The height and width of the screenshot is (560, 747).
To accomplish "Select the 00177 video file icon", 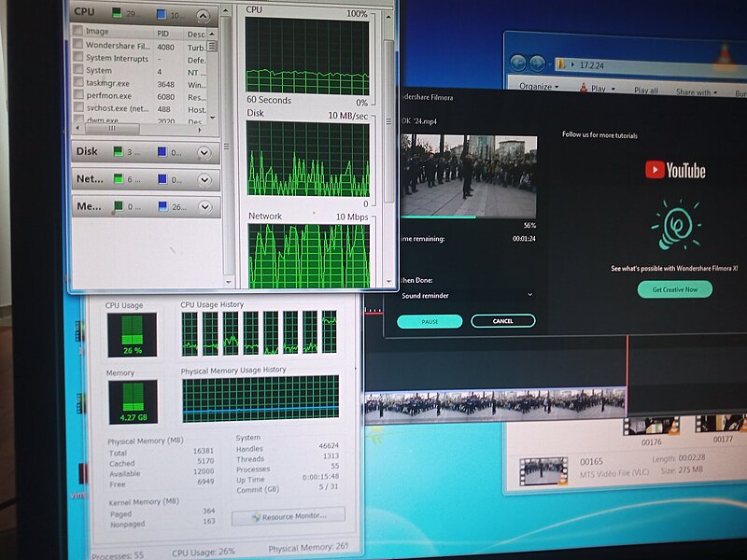I will tap(721, 425).
